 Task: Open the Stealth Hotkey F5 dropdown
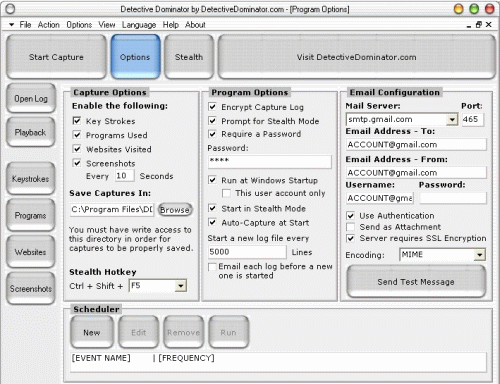[x=180, y=286]
